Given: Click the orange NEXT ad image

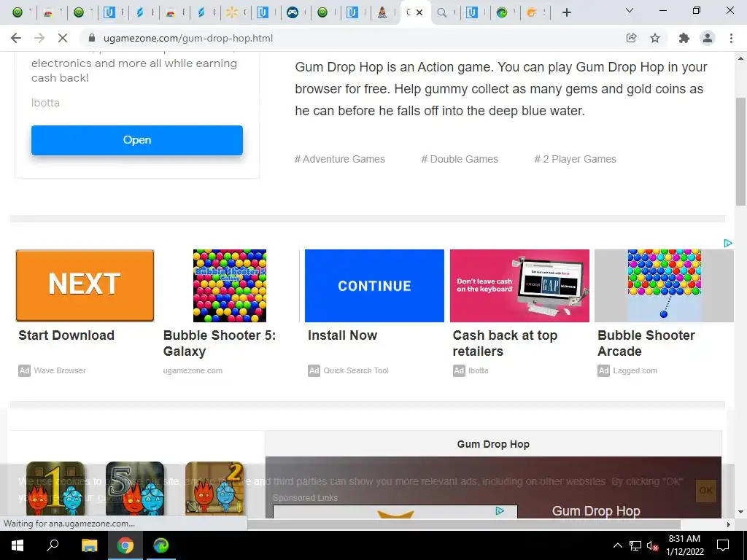Looking at the screenshot, I should click(85, 286).
